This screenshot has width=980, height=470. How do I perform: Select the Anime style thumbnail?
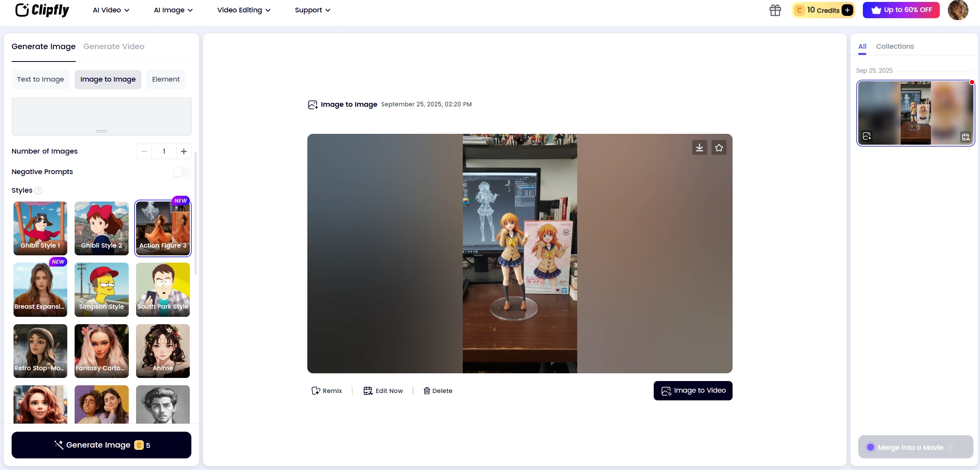point(163,351)
